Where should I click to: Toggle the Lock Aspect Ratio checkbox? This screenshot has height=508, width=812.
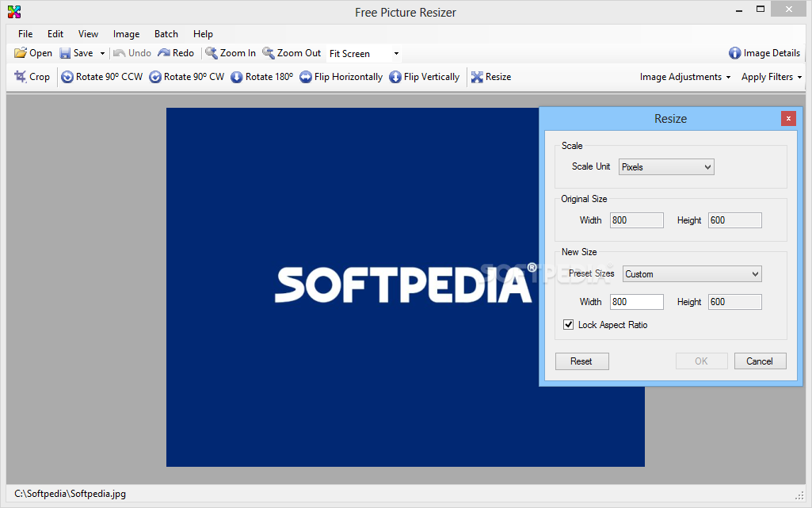569,325
